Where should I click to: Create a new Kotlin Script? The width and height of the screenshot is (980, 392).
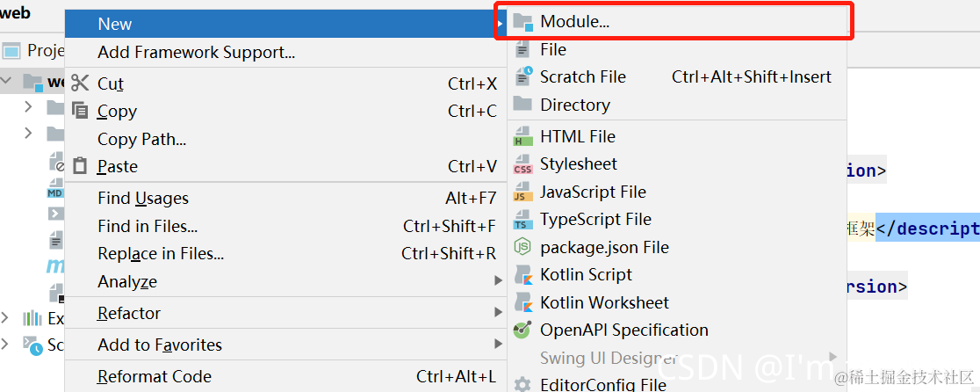coord(676,274)
